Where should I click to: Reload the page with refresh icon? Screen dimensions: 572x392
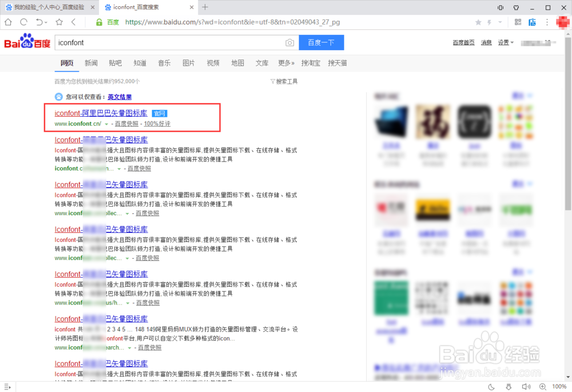(x=23, y=22)
